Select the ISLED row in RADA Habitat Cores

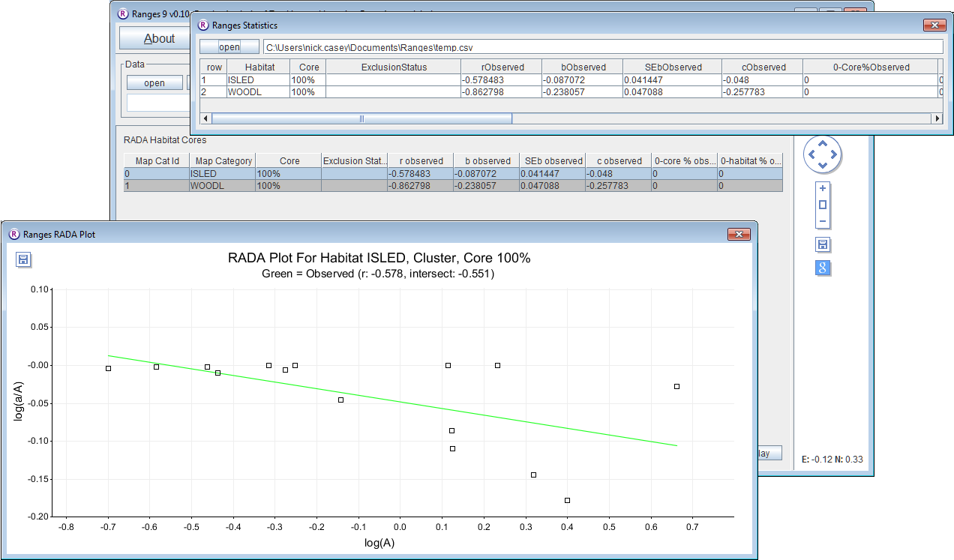(x=221, y=173)
